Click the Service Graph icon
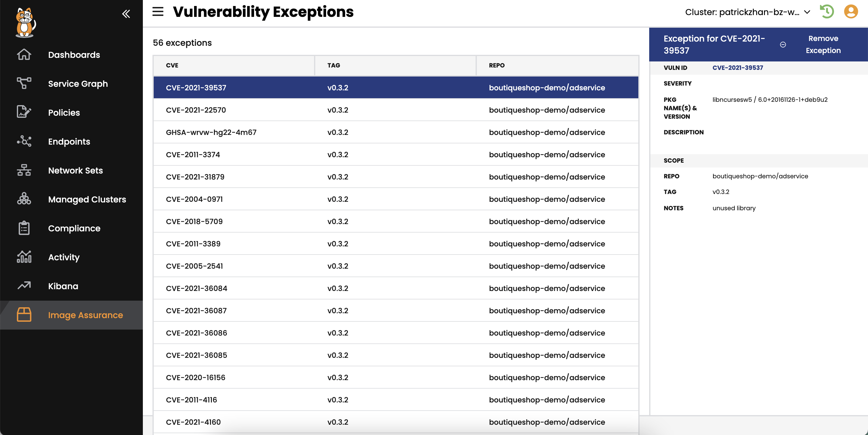Viewport: 868px width, 435px height. (x=24, y=83)
